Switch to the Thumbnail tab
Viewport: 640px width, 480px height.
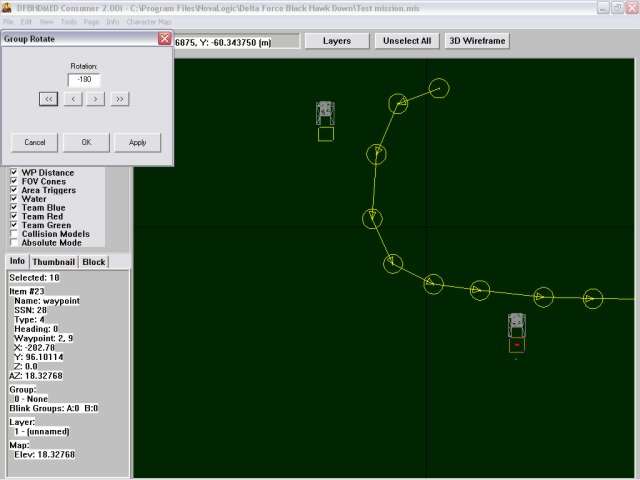coord(53,262)
